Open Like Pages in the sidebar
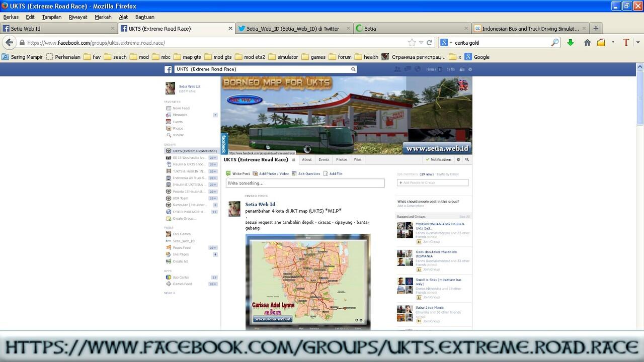The image size is (644, 362). point(181,254)
